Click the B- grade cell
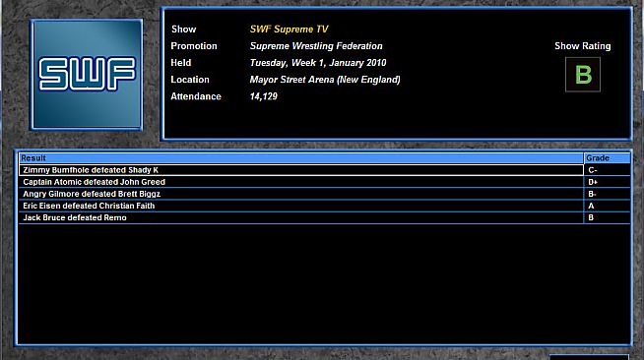644x360 pixels. [x=607, y=194]
